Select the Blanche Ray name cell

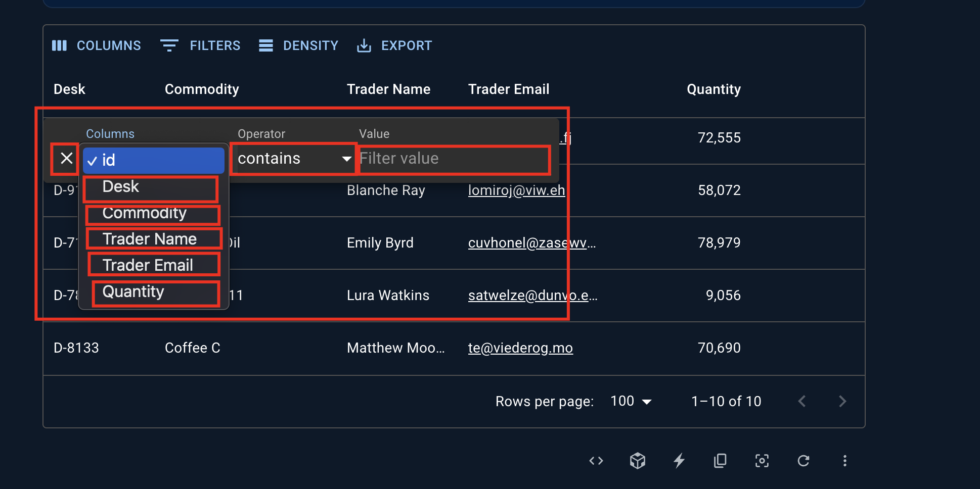click(x=386, y=190)
